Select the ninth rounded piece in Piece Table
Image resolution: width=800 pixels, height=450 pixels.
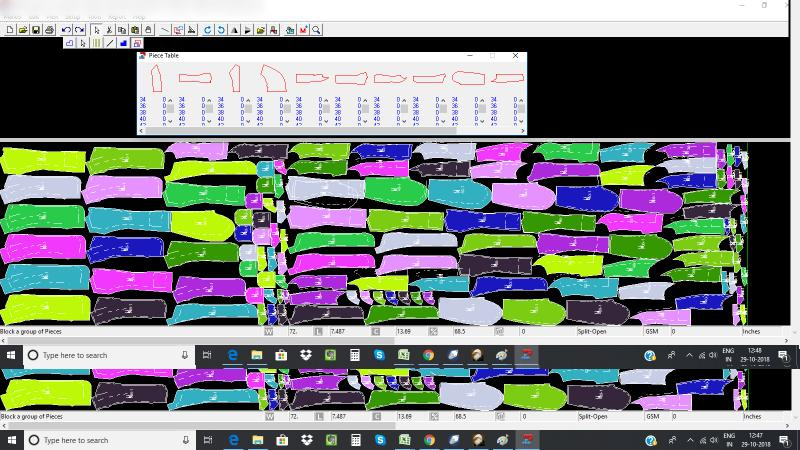click(468, 78)
